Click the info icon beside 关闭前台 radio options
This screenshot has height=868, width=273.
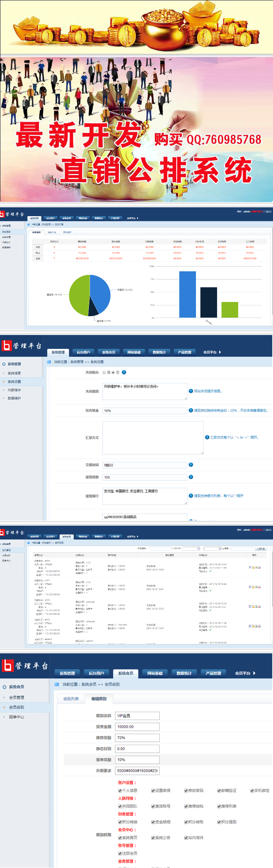[124, 372]
